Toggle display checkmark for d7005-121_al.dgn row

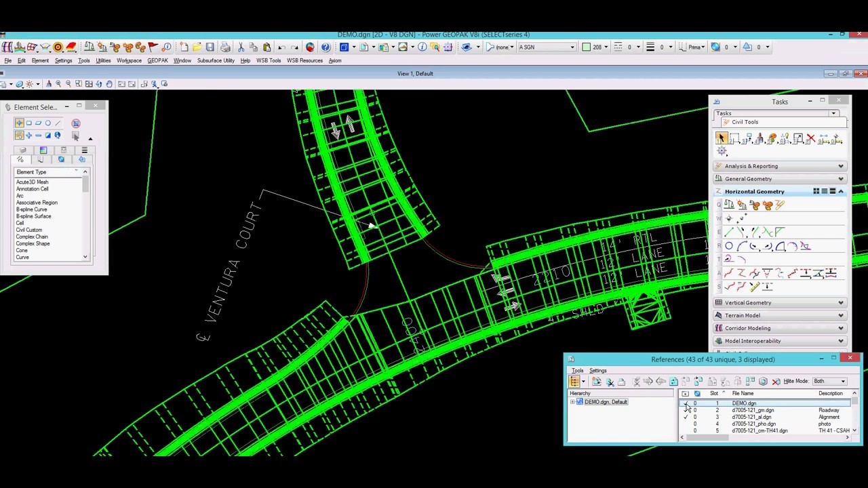point(685,417)
